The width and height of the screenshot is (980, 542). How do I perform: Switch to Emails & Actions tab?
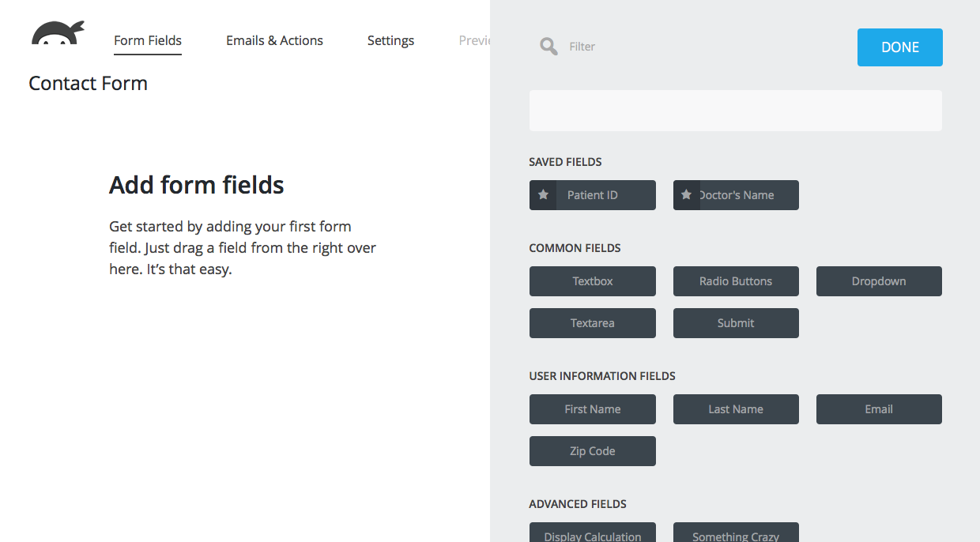click(x=274, y=40)
